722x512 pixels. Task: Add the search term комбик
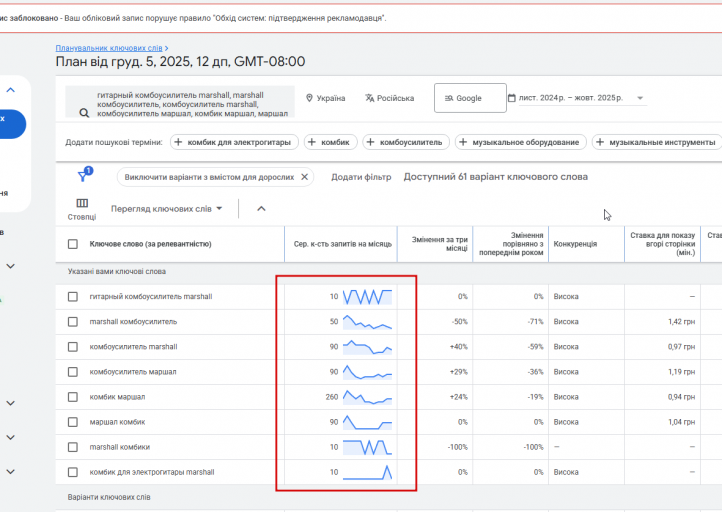[330, 142]
